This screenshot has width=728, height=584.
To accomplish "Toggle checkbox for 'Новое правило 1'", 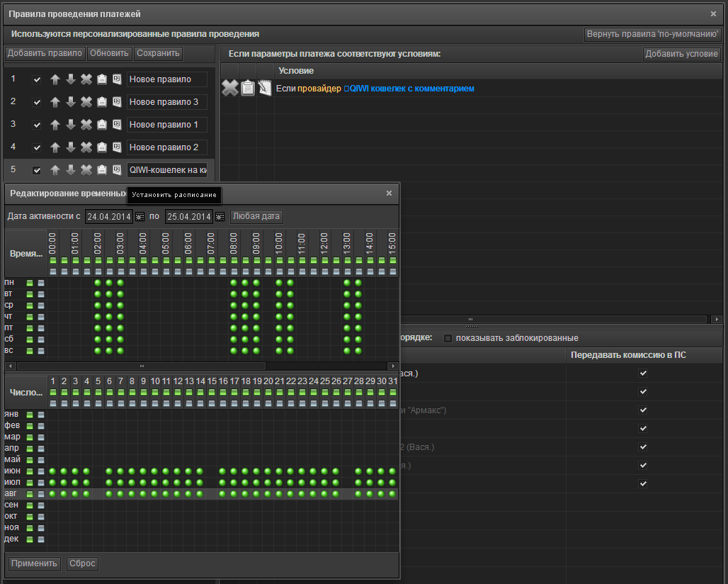I will click(37, 125).
